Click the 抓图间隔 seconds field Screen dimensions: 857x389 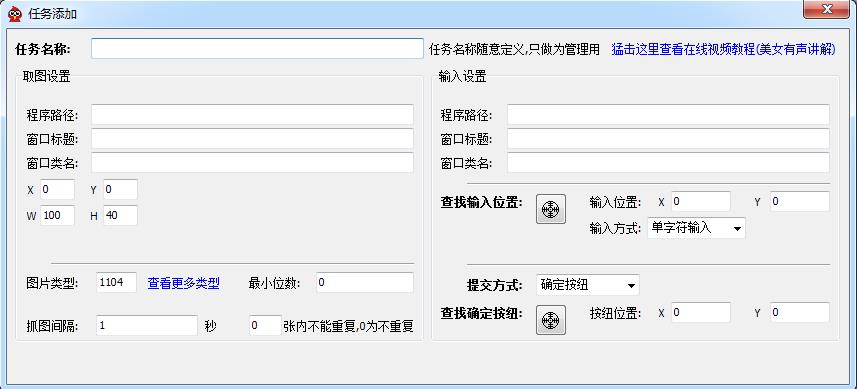point(146,326)
